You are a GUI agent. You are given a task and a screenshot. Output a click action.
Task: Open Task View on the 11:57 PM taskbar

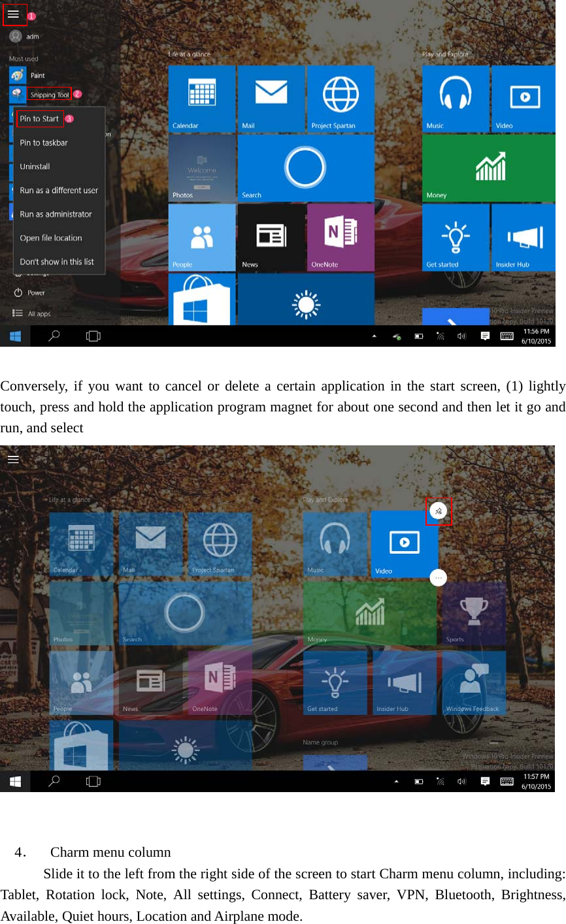(93, 781)
